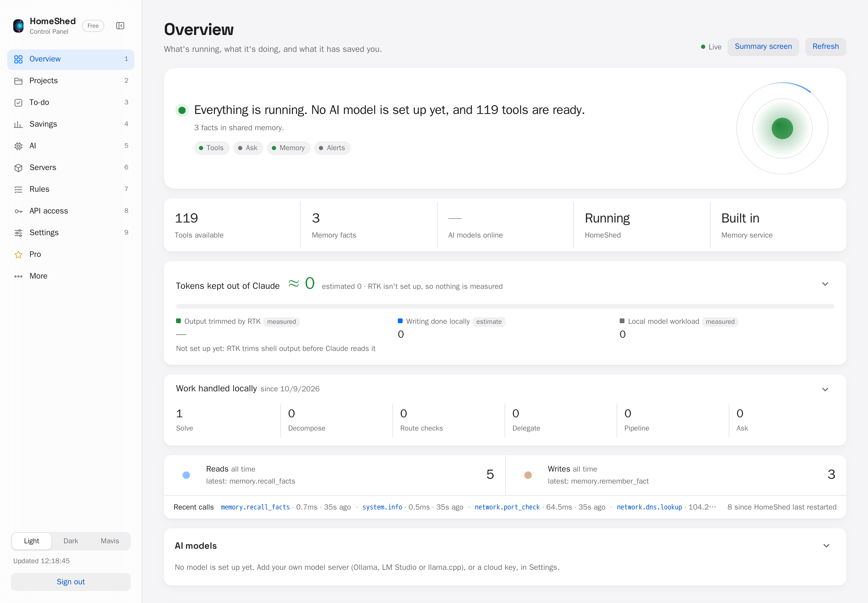This screenshot has width=868, height=603.
Task: Open the Summary screen
Action: point(763,47)
